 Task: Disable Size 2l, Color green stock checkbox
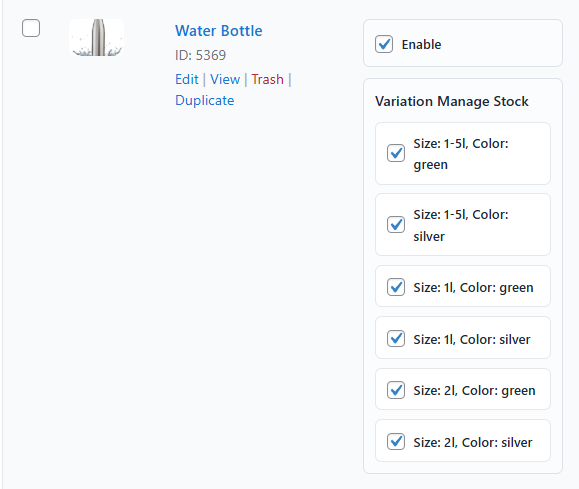pyautogui.click(x=396, y=390)
